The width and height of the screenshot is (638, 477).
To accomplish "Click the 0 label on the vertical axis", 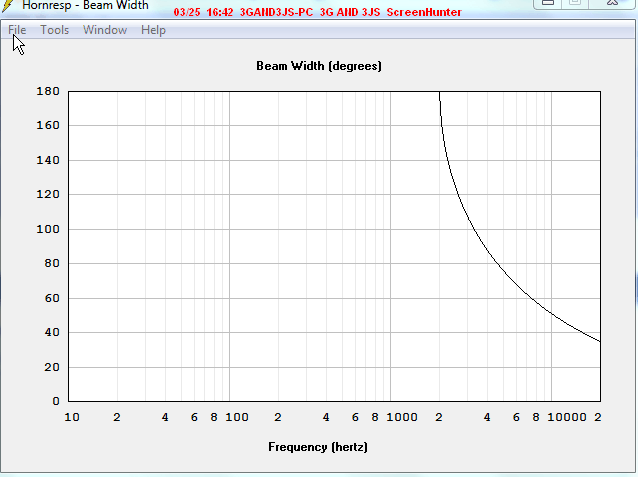I will (56, 401).
